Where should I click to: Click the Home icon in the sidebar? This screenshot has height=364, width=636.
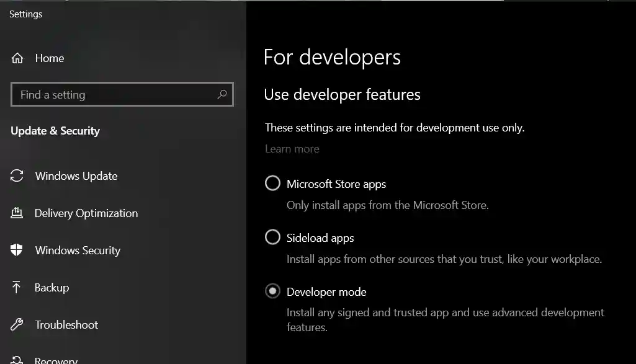tap(19, 58)
